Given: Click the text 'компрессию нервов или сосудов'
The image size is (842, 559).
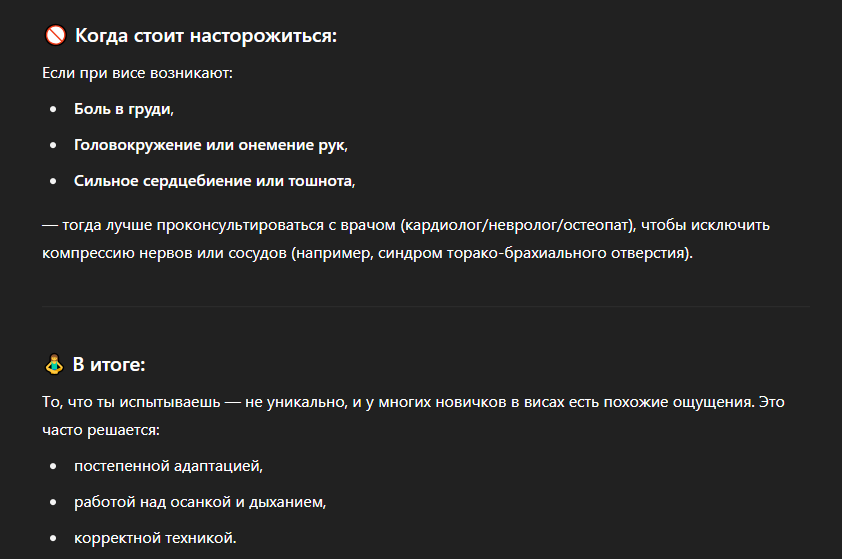Looking at the screenshot, I should point(164,253).
